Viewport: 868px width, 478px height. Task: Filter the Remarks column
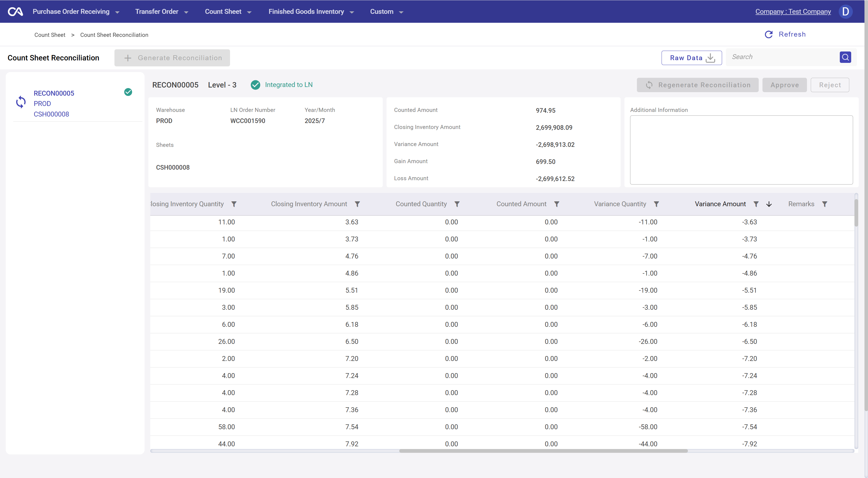[825, 204]
